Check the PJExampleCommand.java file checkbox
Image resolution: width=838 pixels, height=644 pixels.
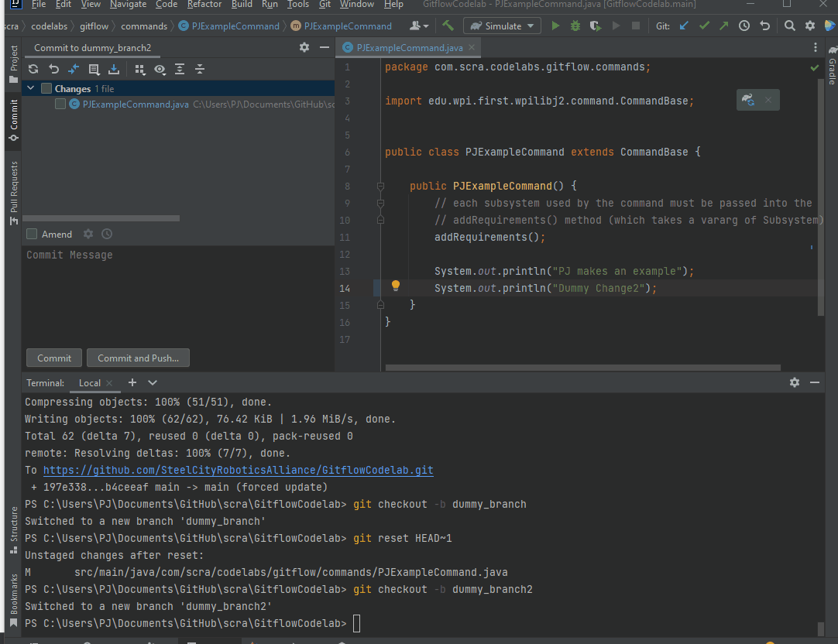pos(60,104)
